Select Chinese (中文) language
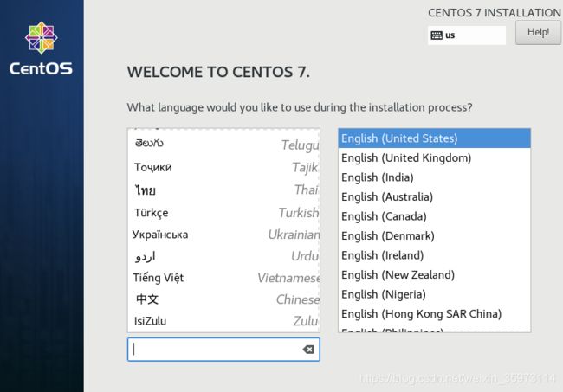Image resolution: width=563 pixels, height=392 pixels. pos(223,299)
